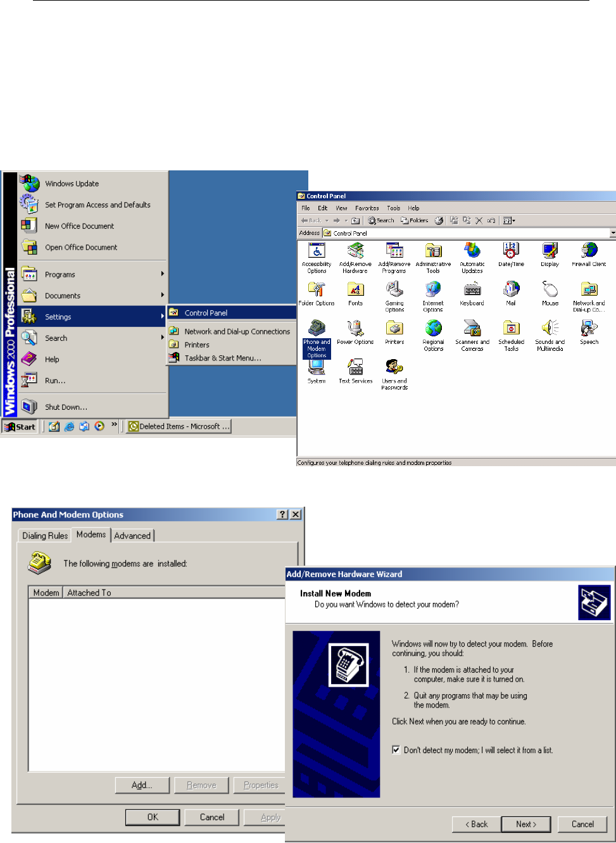Open Keyboard icon in Control Panel
The image size is (616, 843).
472,294
